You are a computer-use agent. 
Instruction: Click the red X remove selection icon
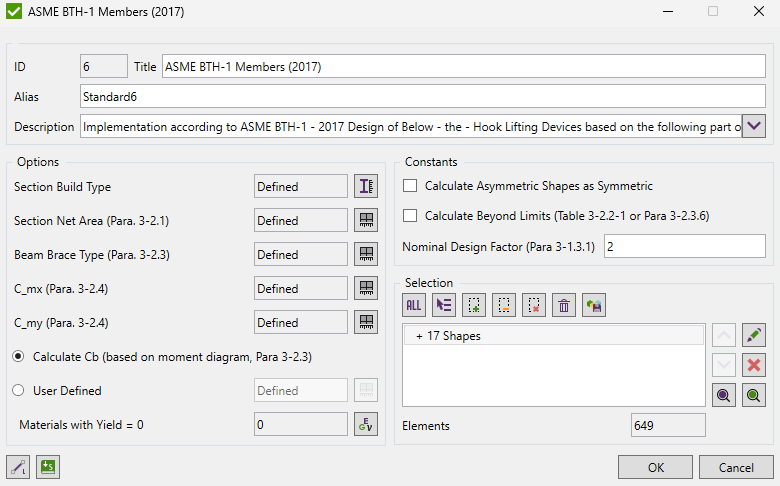click(x=755, y=365)
